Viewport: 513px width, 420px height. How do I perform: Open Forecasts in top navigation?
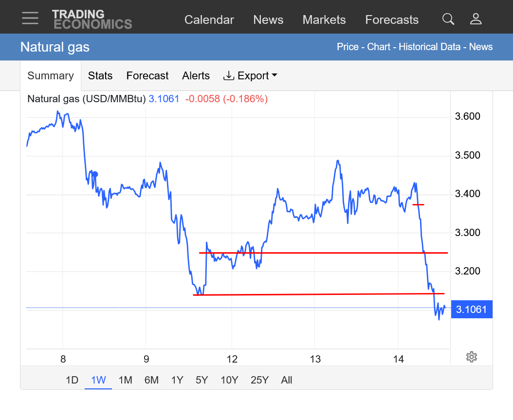392,20
